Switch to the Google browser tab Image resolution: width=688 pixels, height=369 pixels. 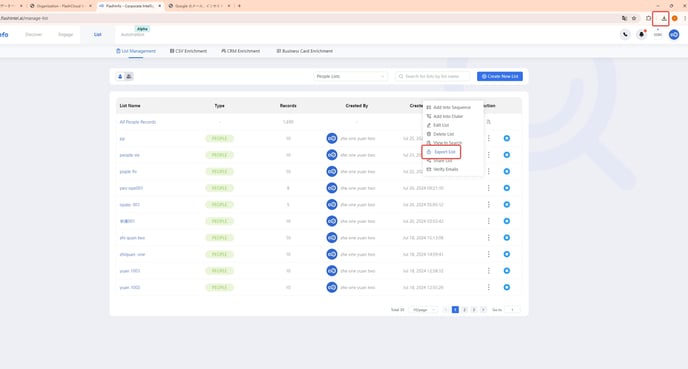pos(200,6)
